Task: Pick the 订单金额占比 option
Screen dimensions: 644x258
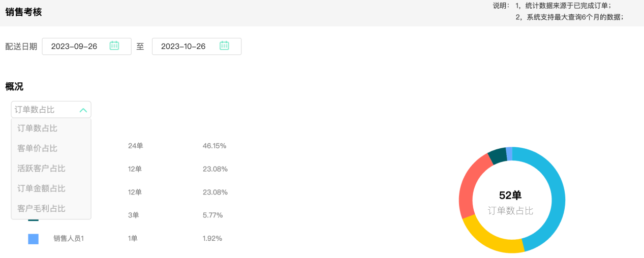Action: point(42,188)
